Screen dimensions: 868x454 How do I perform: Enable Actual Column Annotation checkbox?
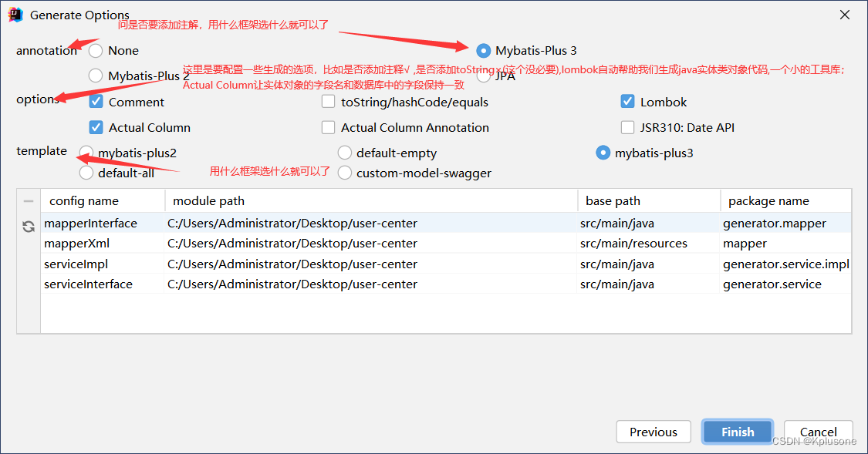coord(328,128)
